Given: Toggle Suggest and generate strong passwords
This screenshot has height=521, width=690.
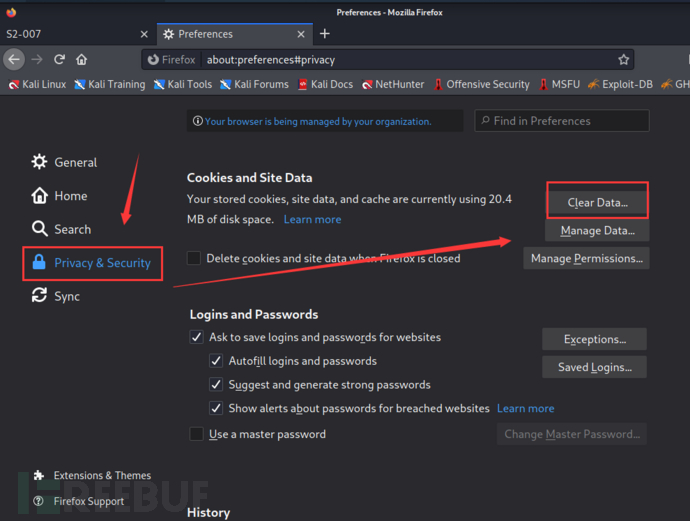Looking at the screenshot, I should 216,384.
